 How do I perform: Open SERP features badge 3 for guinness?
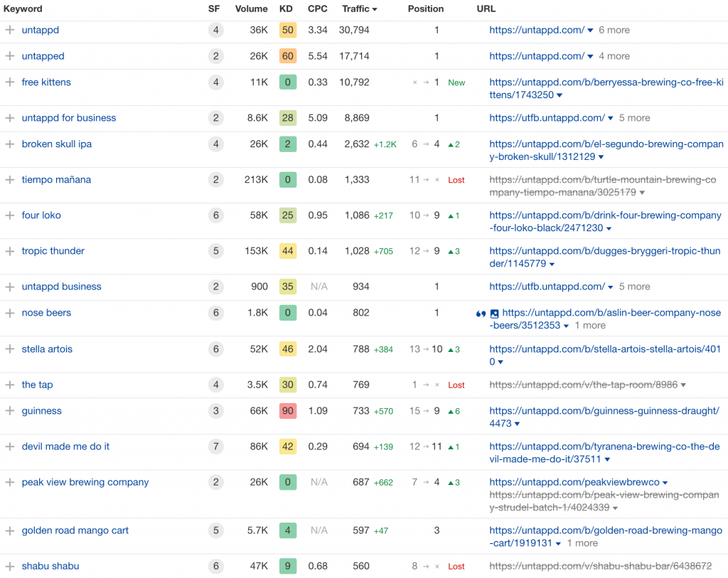tap(216, 411)
